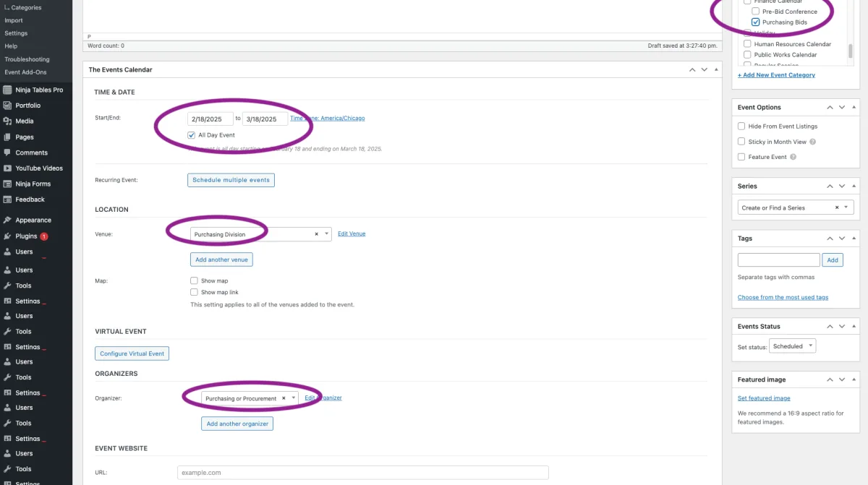Screen dimensions: 868x485
Task: Enable the Show map checkbox
Action: [194, 280]
